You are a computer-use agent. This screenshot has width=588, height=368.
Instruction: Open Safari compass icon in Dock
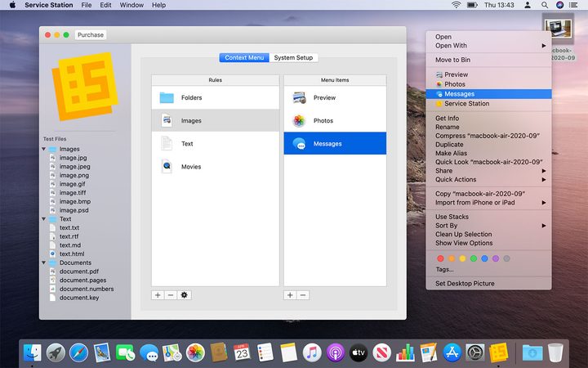click(78, 352)
